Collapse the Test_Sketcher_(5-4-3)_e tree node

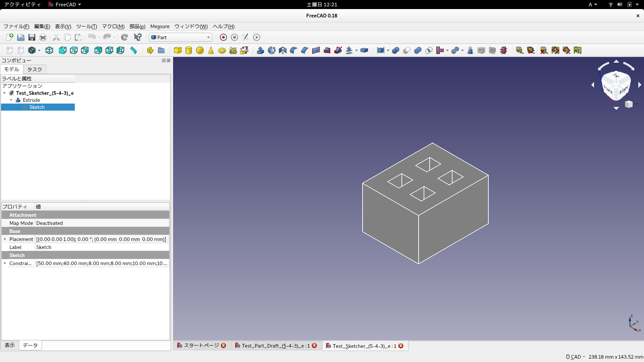tap(4, 93)
